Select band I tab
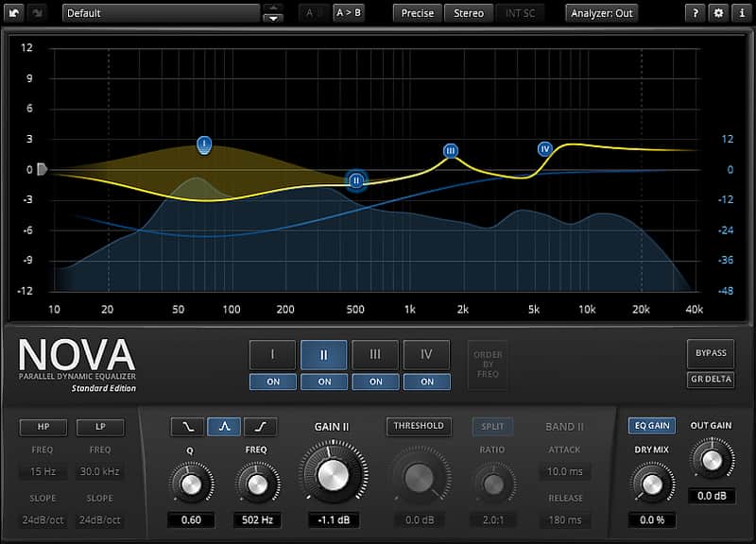Image resolution: width=756 pixels, height=544 pixels. [272, 354]
